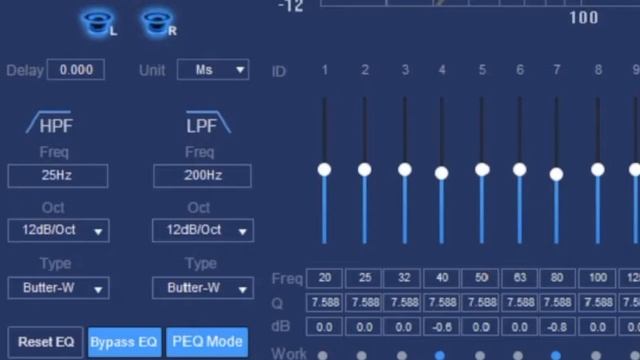Click the band 7 EQ slider handle
The width and height of the screenshot is (640, 360).
[x=556, y=174]
